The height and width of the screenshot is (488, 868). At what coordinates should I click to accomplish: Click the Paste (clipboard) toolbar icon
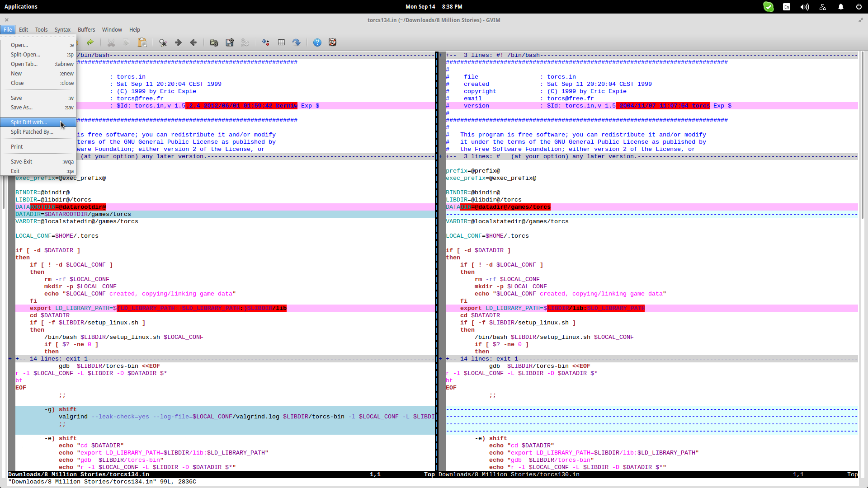(142, 42)
